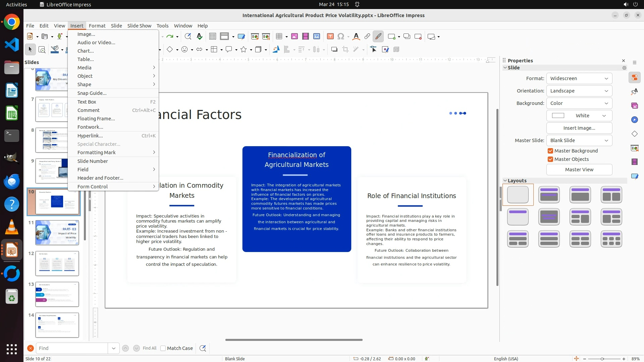Open the Format Widescreen dropdown

[579, 78]
